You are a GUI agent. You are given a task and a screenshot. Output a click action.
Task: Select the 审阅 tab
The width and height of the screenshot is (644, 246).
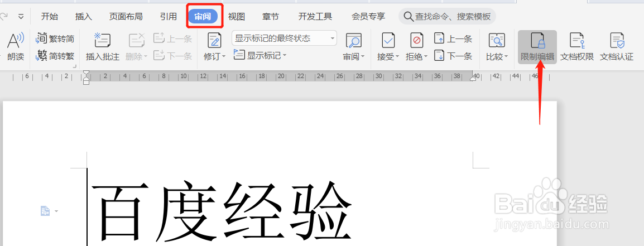click(203, 16)
